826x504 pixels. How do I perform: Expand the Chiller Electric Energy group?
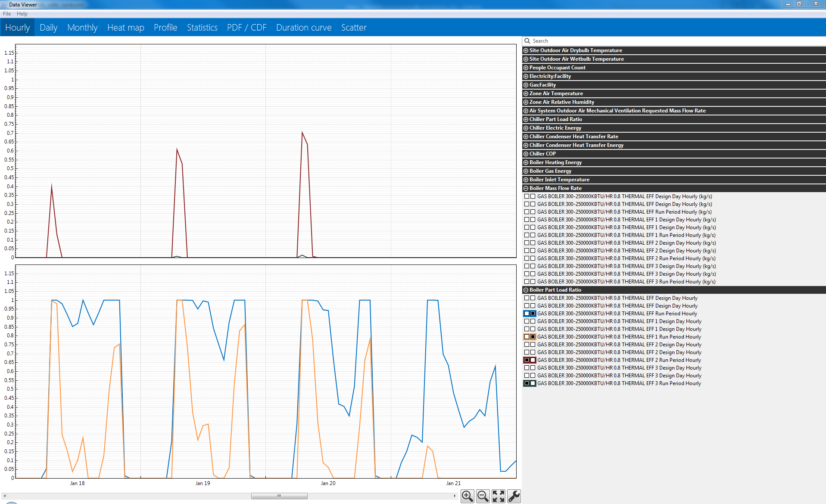coord(526,128)
